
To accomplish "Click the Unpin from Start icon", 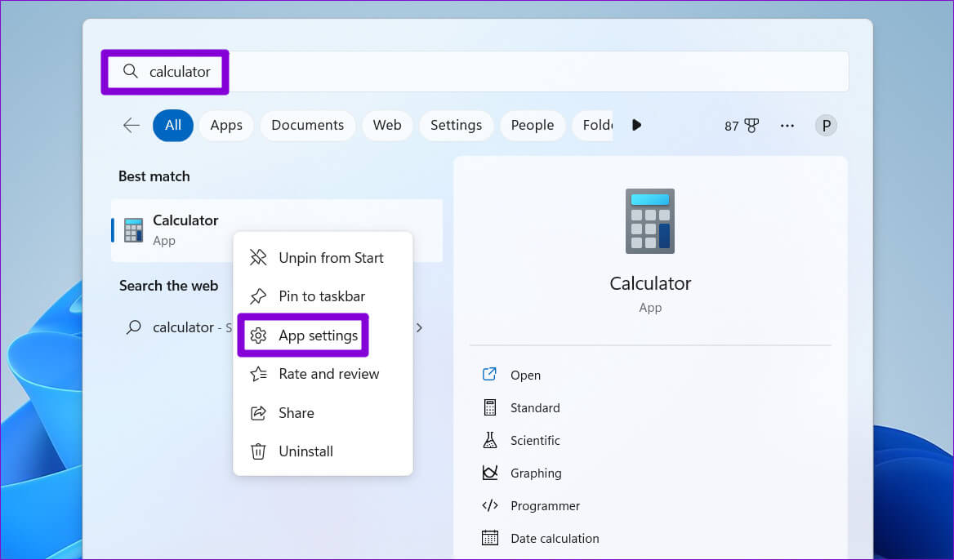I will (258, 257).
